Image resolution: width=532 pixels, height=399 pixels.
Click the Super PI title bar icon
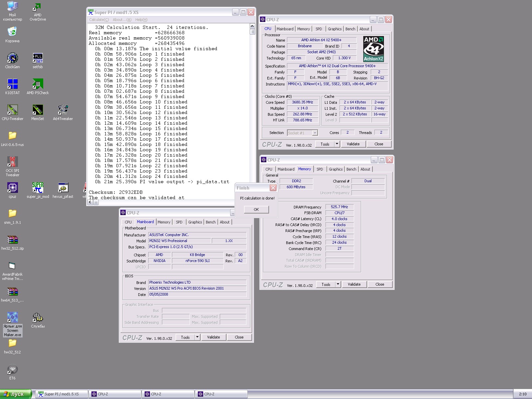coord(90,12)
